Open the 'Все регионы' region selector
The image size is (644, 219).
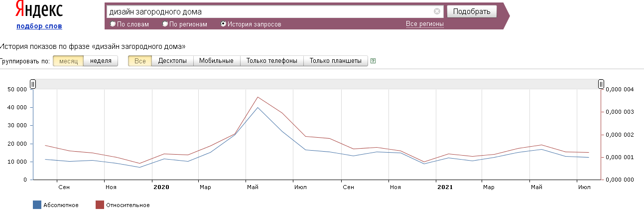[424, 24]
